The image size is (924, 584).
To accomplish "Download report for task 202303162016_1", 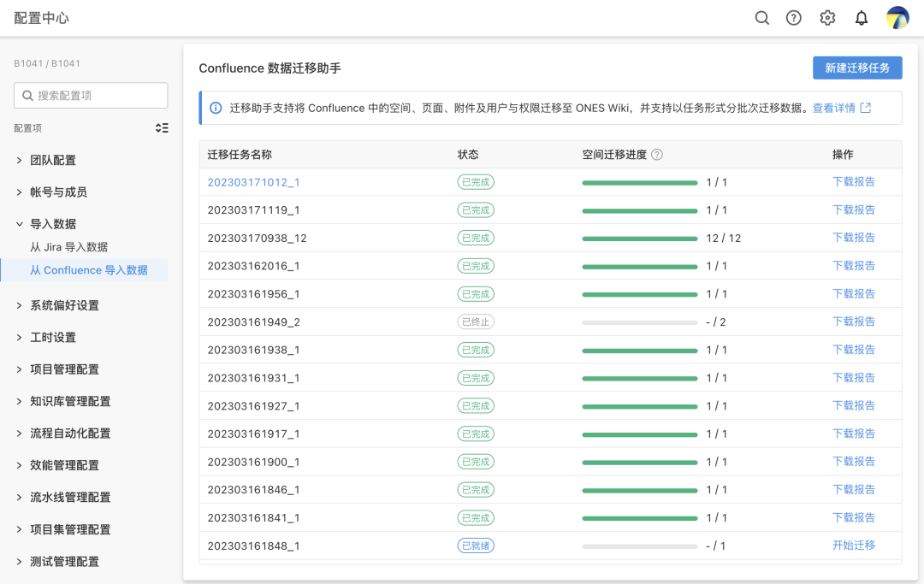I will (x=853, y=266).
